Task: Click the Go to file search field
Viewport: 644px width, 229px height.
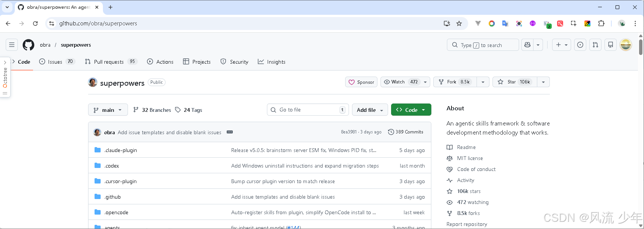Action: [308, 110]
